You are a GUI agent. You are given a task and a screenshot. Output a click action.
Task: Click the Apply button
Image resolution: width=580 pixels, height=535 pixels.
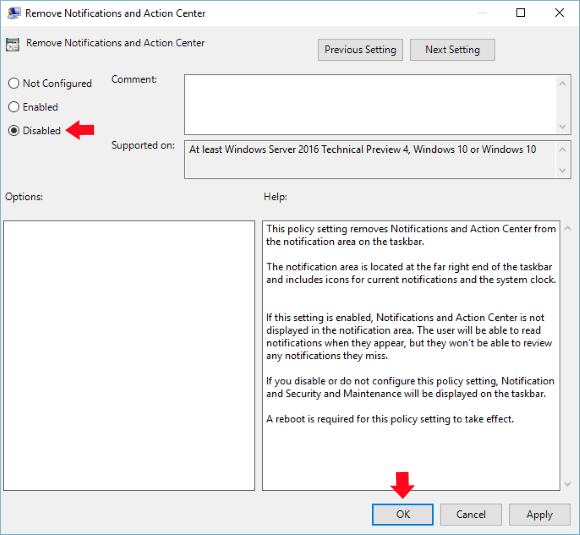540,514
